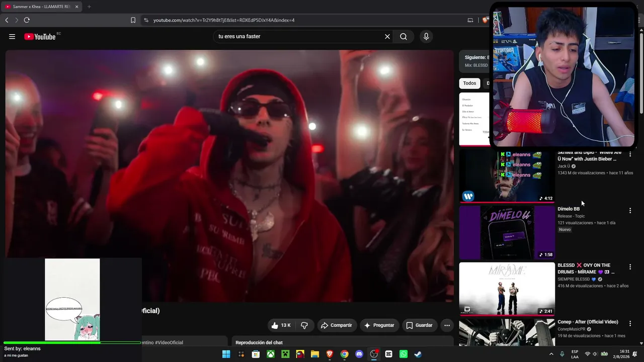The width and height of the screenshot is (644, 362).
Task: Launch Microsoft Store from the taskbar
Action: point(256,354)
